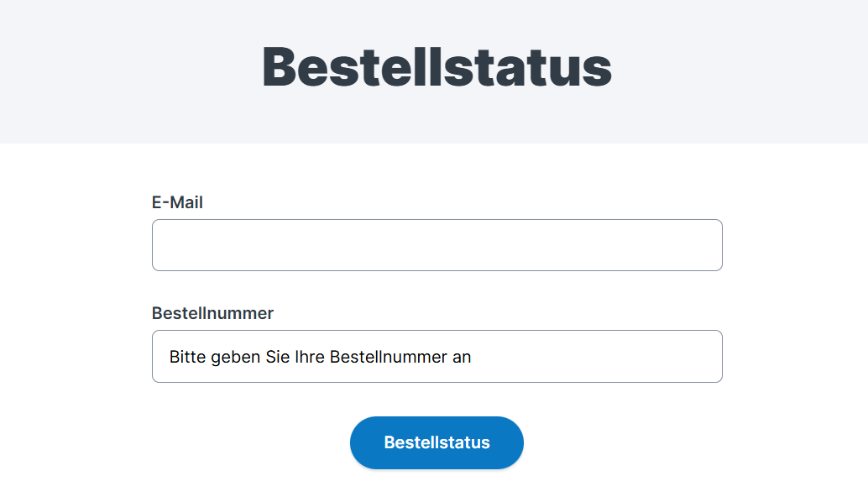Click the E-Mail field label
The image size is (868, 502).
pos(177,202)
